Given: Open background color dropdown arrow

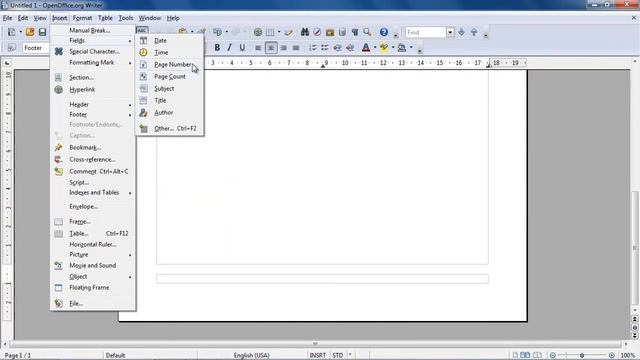Looking at the screenshot, I should tap(411, 48).
